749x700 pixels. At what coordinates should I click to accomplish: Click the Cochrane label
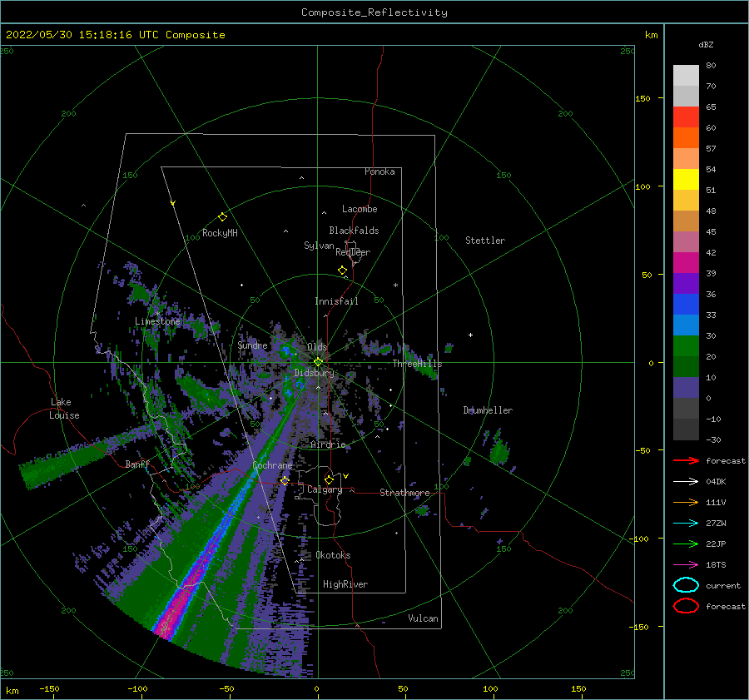click(x=272, y=465)
